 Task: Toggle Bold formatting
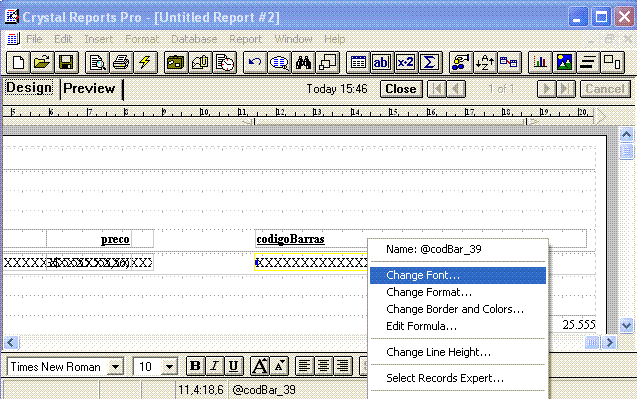195,366
